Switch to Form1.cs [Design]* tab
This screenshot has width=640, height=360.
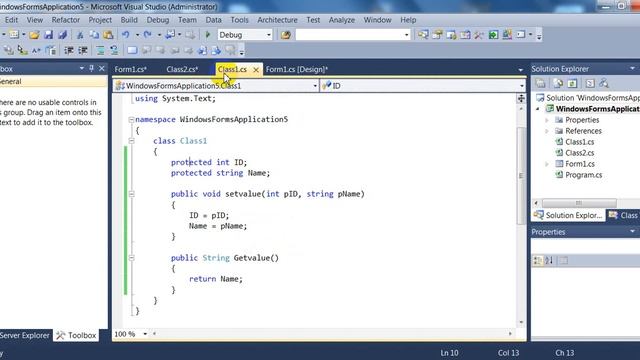(297, 69)
